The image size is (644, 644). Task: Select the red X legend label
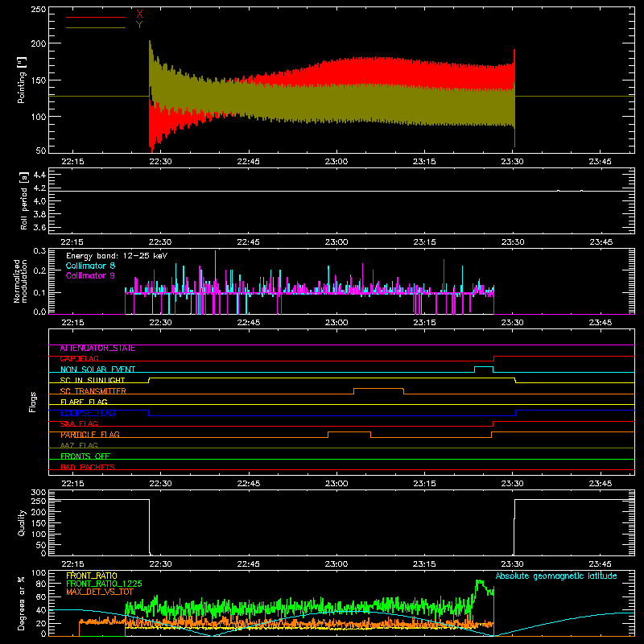[x=139, y=14]
